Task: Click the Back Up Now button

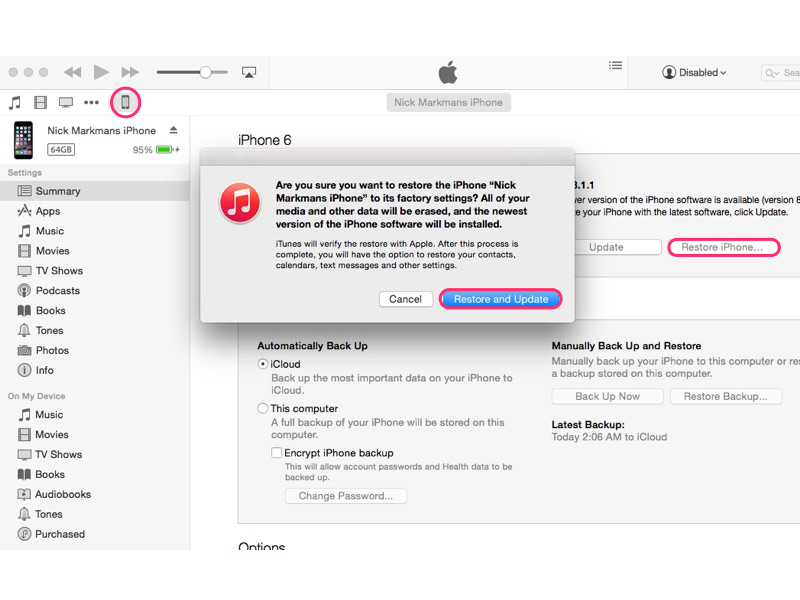Action: coord(608,396)
